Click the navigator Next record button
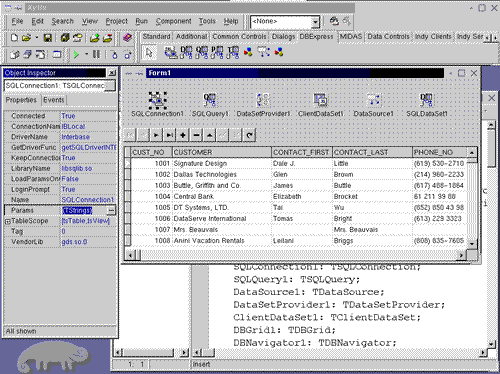This screenshot has width=500, height=374. click(156, 135)
